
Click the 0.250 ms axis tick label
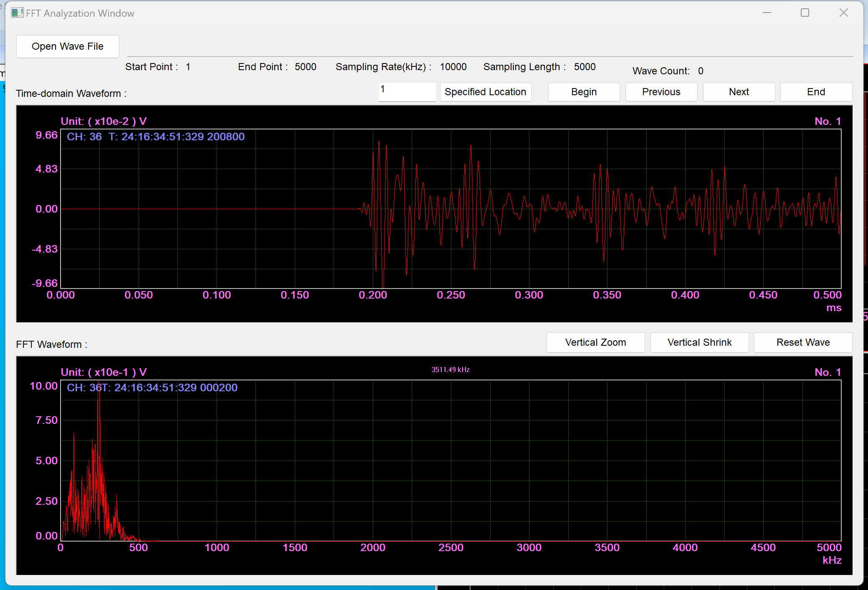point(451,295)
